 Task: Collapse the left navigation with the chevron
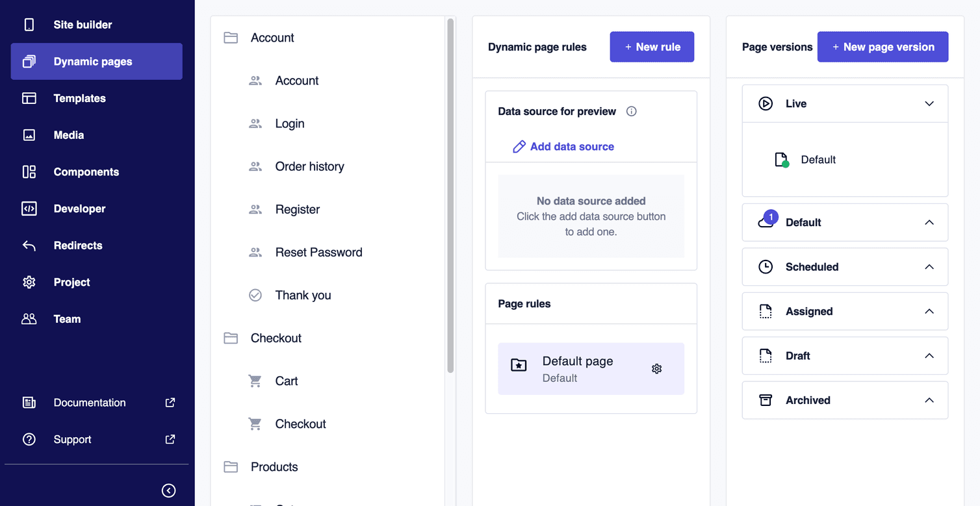[169, 490]
